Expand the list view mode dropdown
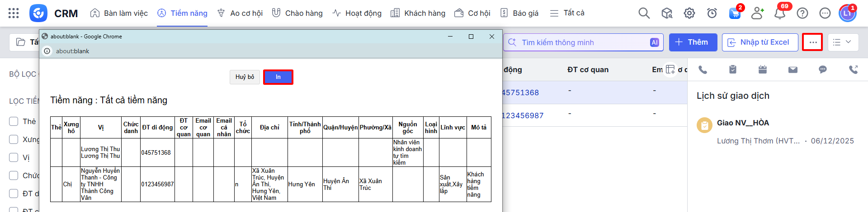This screenshot has width=868, height=212. tap(842, 42)
